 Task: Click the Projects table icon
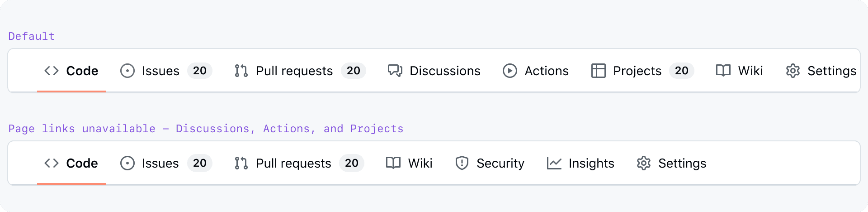pyautogui.click(x=599, y=71)
